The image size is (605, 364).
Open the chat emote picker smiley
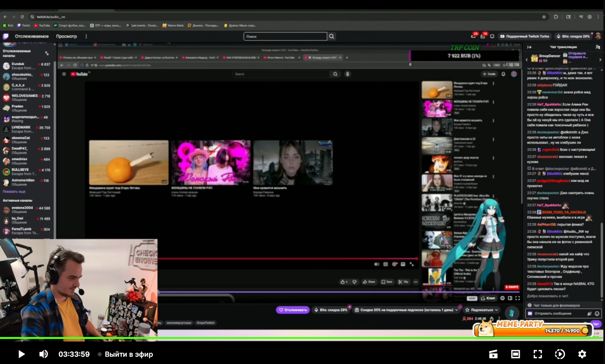(x=597, y=314)
